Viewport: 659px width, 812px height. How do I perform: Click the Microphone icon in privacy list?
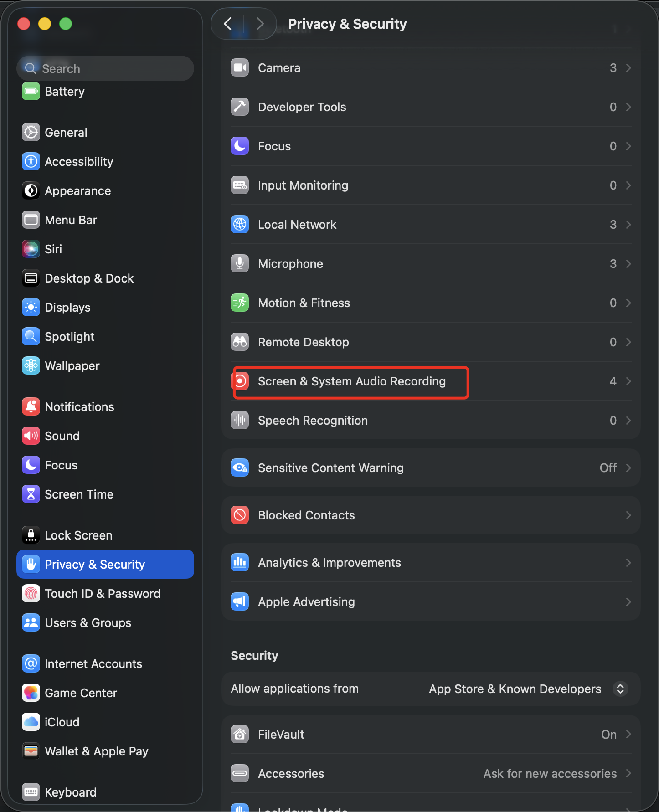(240, 264)
